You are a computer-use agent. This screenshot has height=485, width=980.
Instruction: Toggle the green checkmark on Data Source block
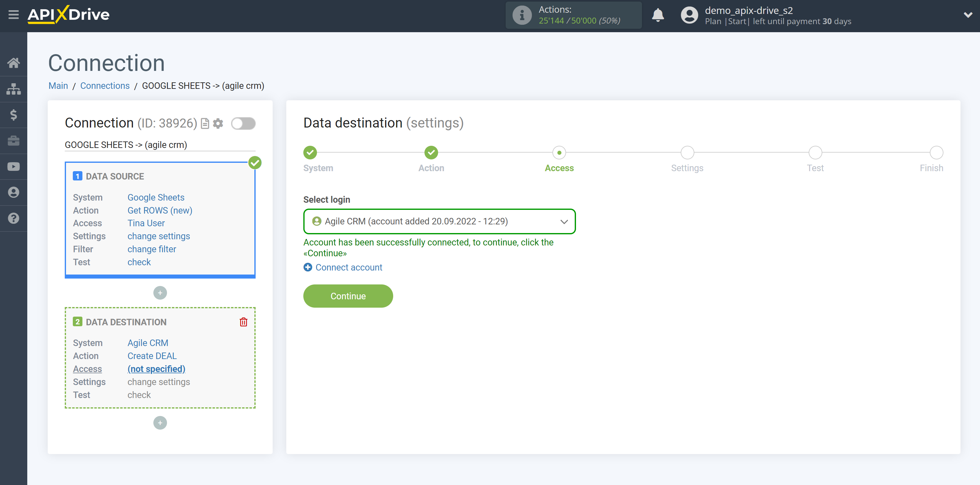pyautogui.click(x=255, y=163)
